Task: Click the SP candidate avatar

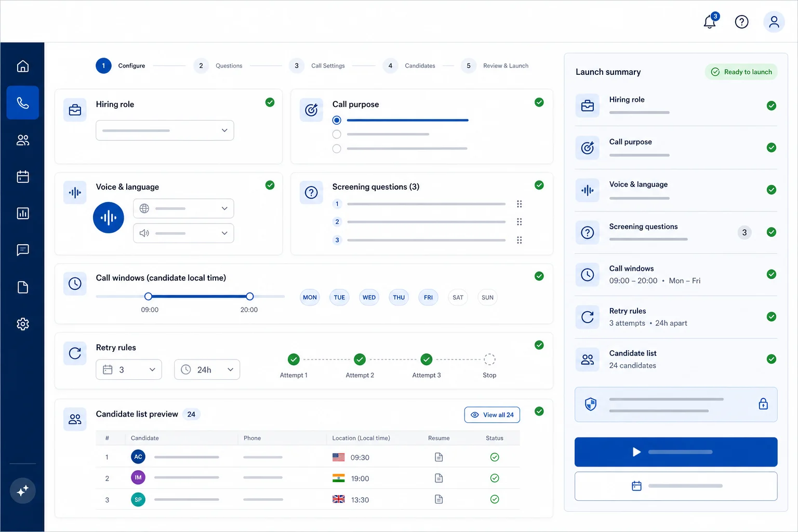Action: (138, 500)
